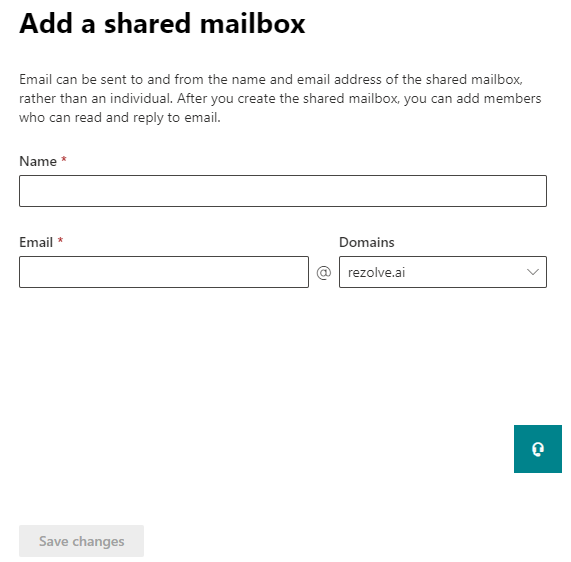The width and height of the screenshot is (571, 562).
Task: Click the word mailbox in the heading
Action: tap(252, 23)
